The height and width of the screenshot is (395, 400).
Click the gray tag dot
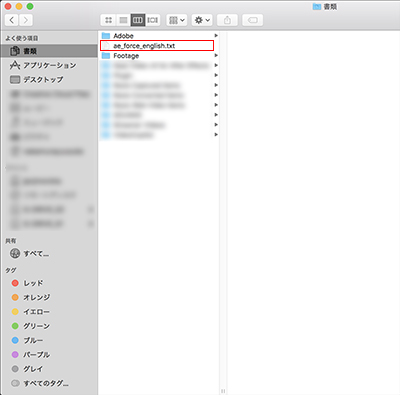[x=15, y=369]
